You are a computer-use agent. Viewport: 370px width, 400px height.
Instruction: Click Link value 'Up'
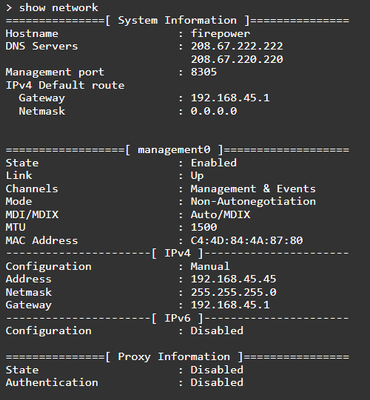pyautogui.click(x=197, y=176)
